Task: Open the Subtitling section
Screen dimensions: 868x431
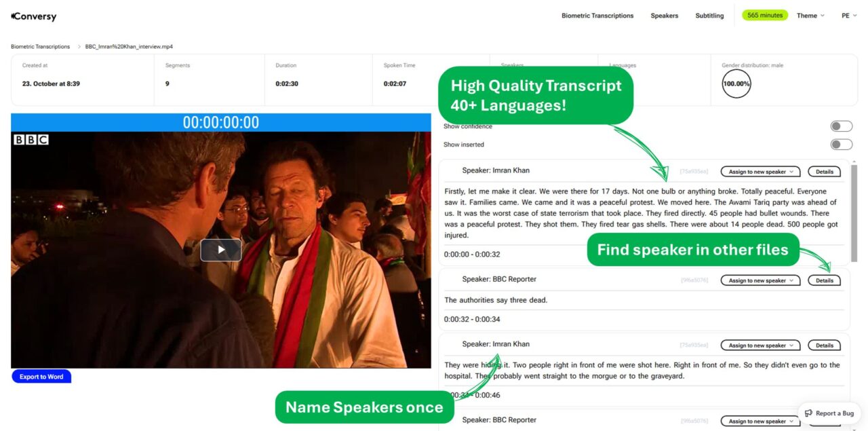Action: (709, 16)
